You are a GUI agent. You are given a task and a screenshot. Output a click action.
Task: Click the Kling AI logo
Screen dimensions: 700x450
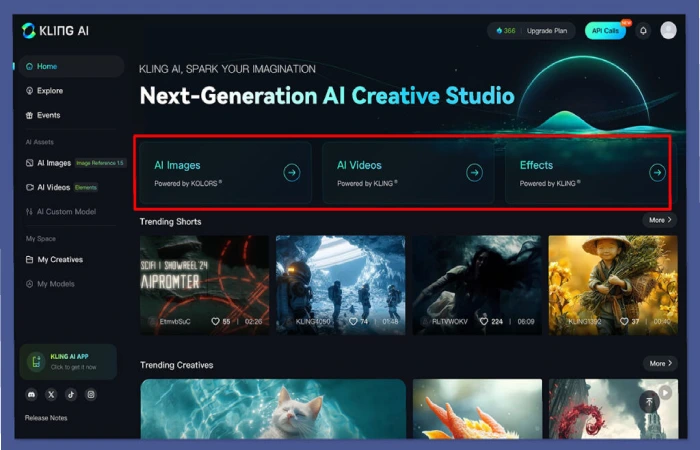click(x=55, y=30)
